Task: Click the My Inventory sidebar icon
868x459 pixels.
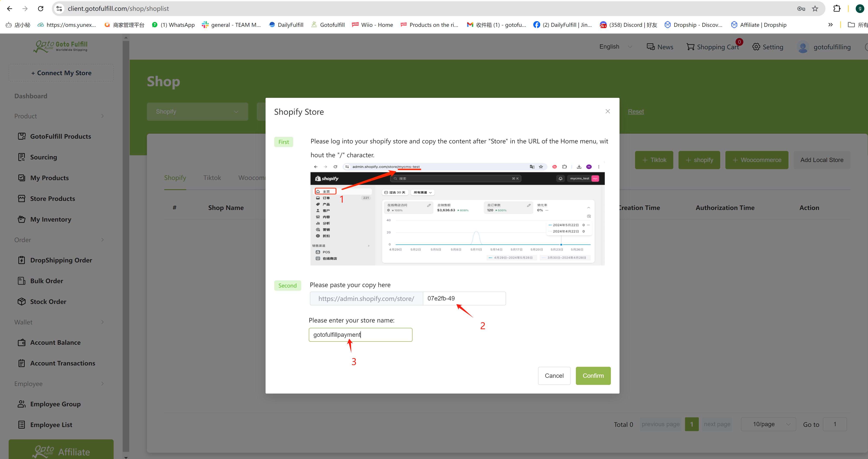Action: coord(22,219)
